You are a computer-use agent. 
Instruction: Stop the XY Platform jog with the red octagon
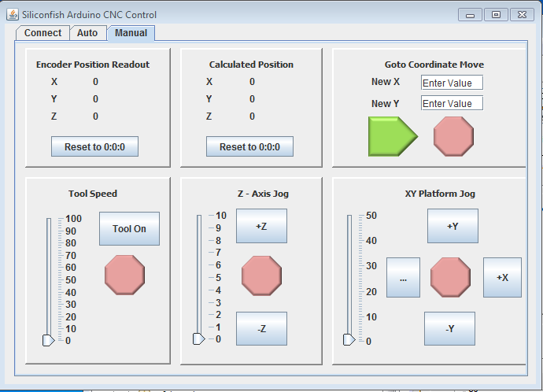point(450,277)
